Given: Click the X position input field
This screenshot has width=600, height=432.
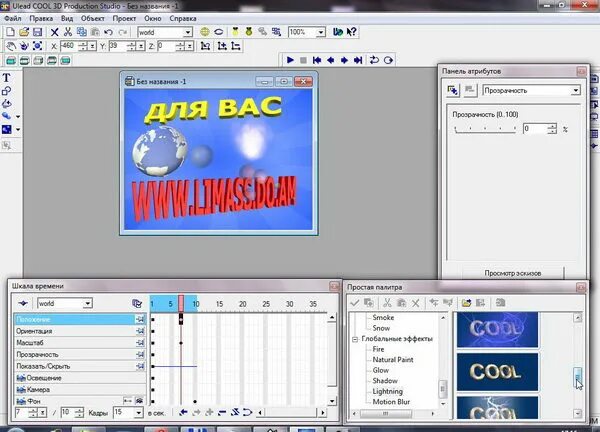Looking at the screenshot, I should pyautogui.click(x=69, y=46).
